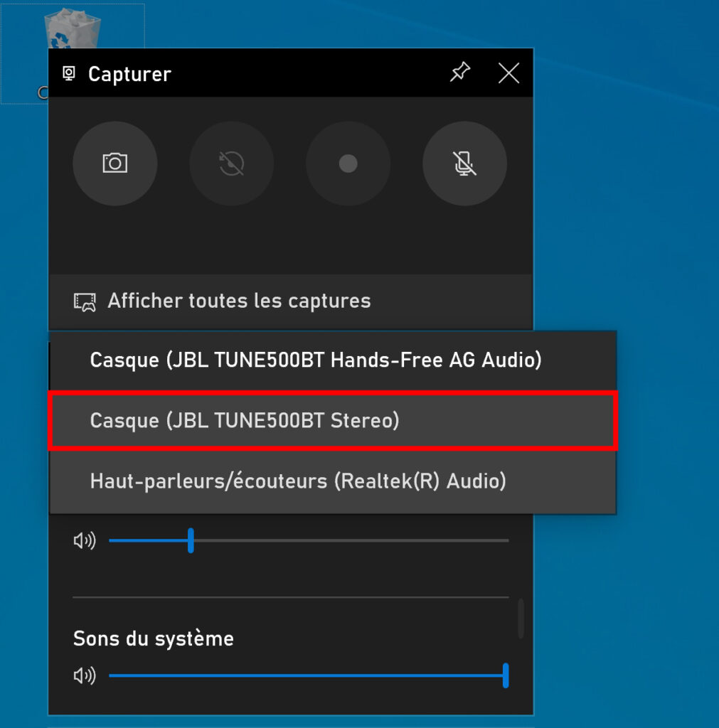Toggle the microphone mute button

[464, 164]
